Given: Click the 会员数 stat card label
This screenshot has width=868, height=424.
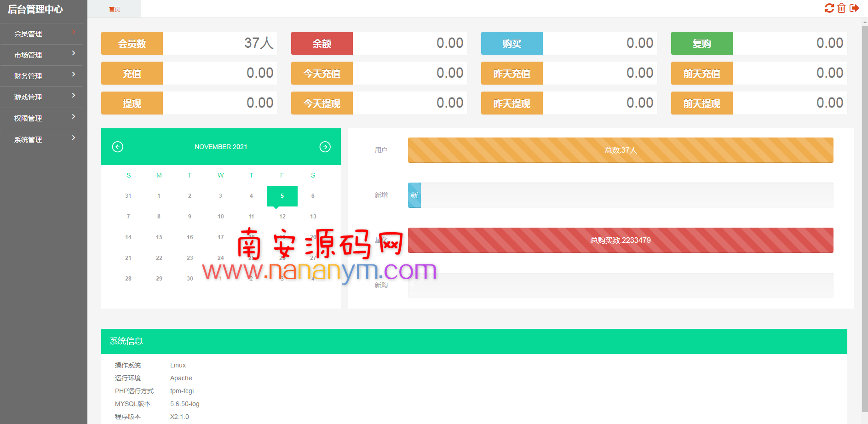Looking at the screenshot, I should point(132,43).
